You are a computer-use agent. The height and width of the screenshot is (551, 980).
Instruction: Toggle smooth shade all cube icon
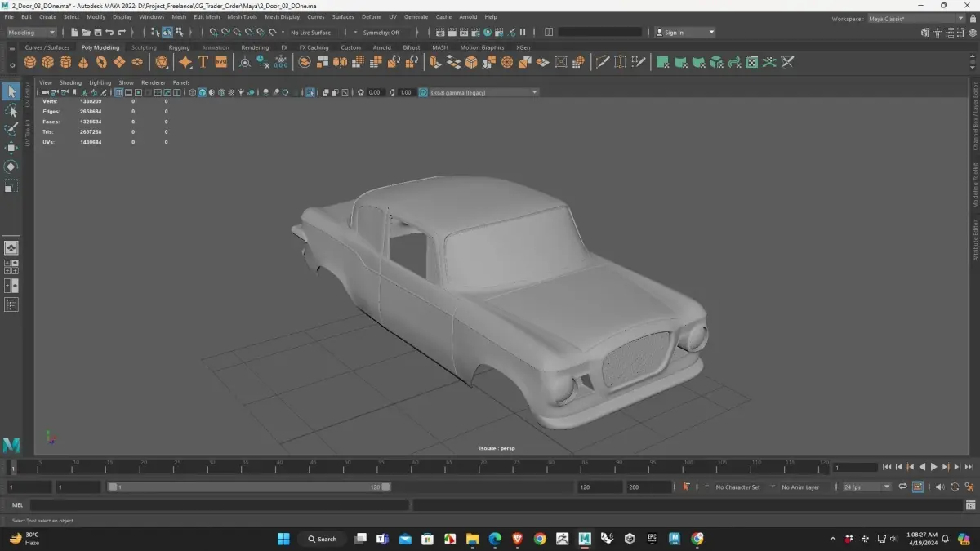tap(202, 92)
